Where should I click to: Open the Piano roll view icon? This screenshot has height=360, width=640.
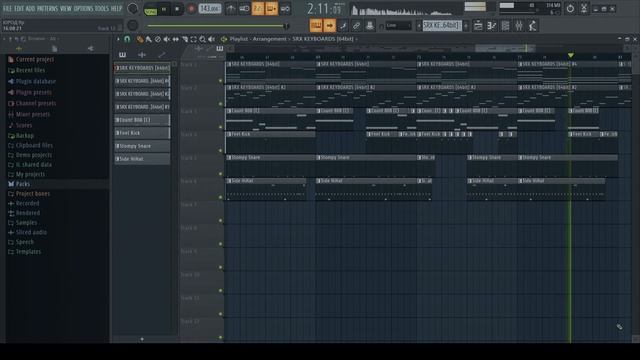[491, 26]
